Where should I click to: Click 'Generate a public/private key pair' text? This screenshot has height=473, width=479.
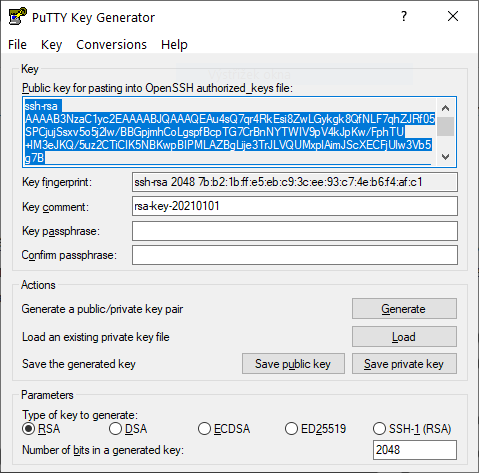coord(102,309)
